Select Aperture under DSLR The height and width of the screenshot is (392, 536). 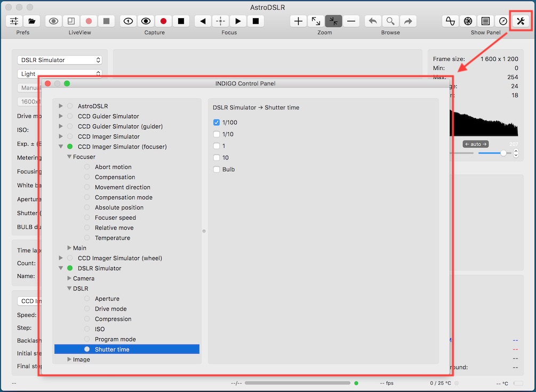[x=107, y=299]
